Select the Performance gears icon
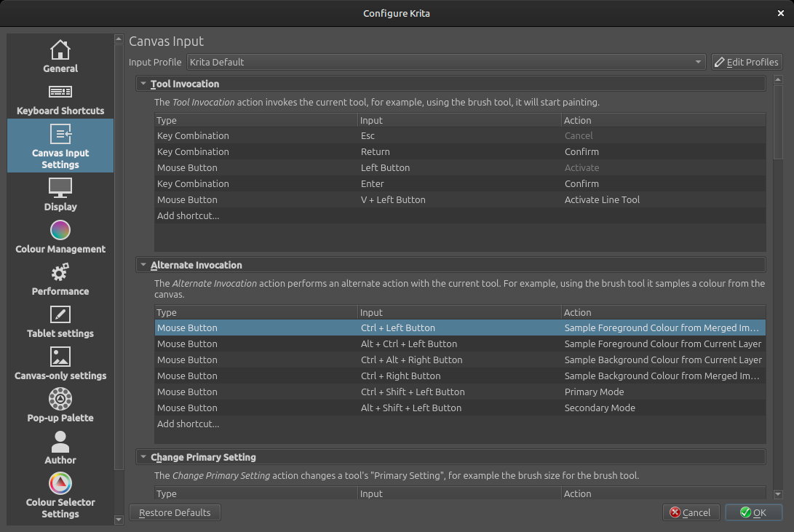This screenshot has width=794, height=532. point(60,272)
